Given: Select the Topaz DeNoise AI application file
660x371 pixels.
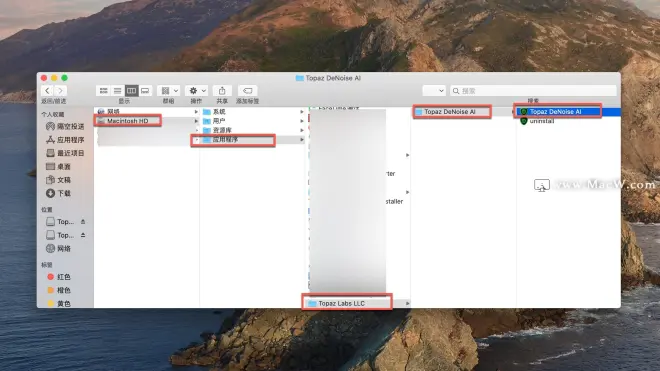Looking at the screenshot, I should 555,112.
